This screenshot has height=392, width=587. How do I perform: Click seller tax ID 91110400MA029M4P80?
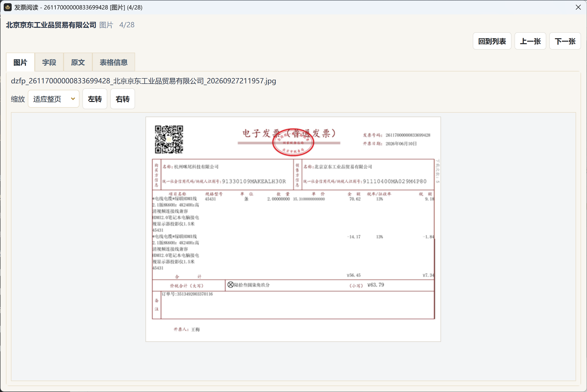pos(395,181)
